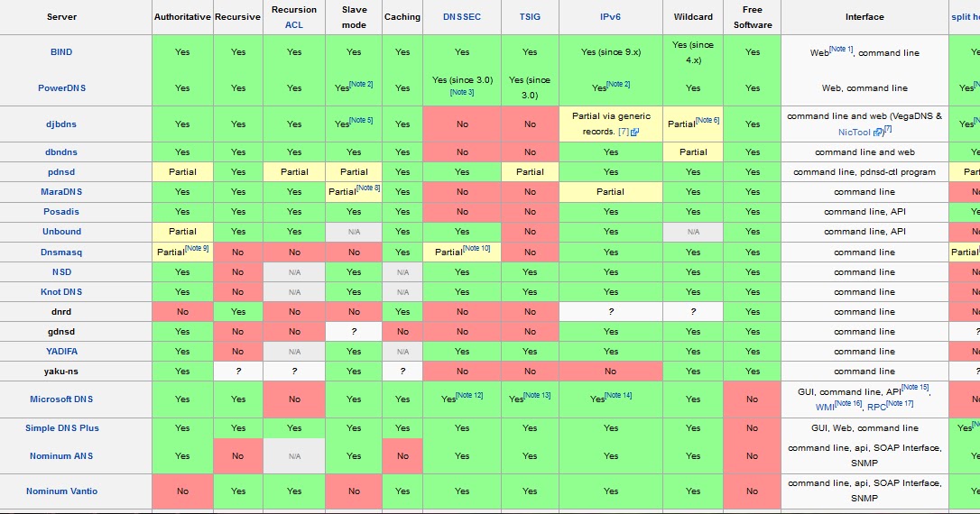Image resolution: width=980 pixels, height=514 pixels.
Task: Open the NicTool link in djbdns interface
Action: point(854,133)
